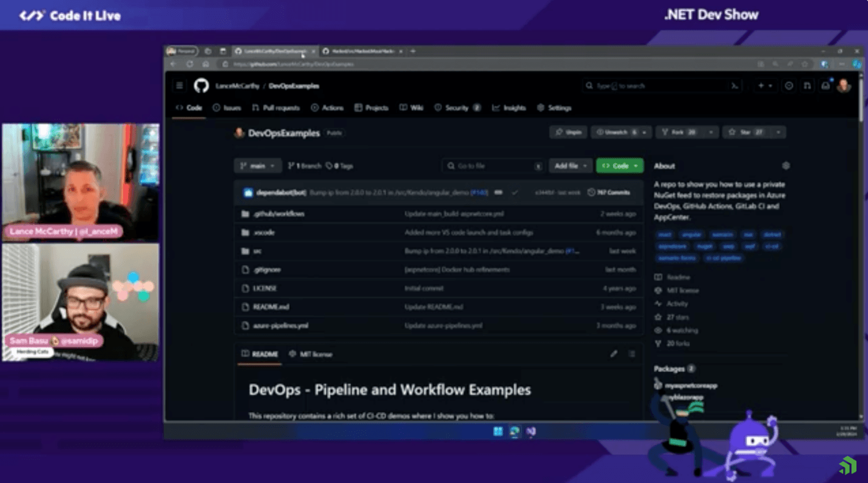Open the repository Settings tab

(x=554, y=107)
